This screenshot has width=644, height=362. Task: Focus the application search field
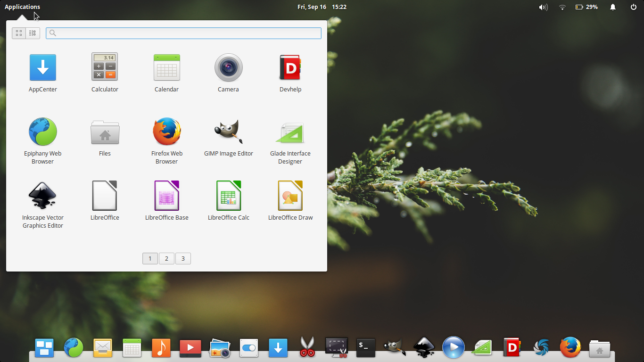click(183, 33)
